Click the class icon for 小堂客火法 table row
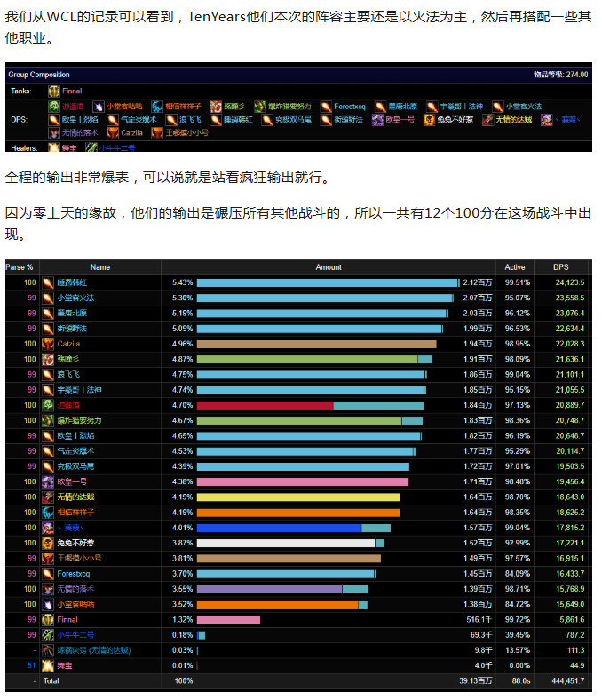The image size is (602, 700). [x=48, y=298]
